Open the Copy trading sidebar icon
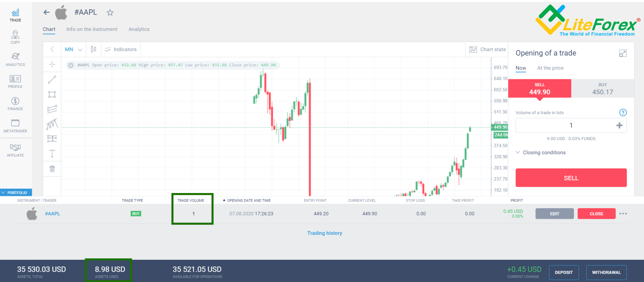This screenshot has width=644, height=282. pyautogui.click(x=15, y=37)
